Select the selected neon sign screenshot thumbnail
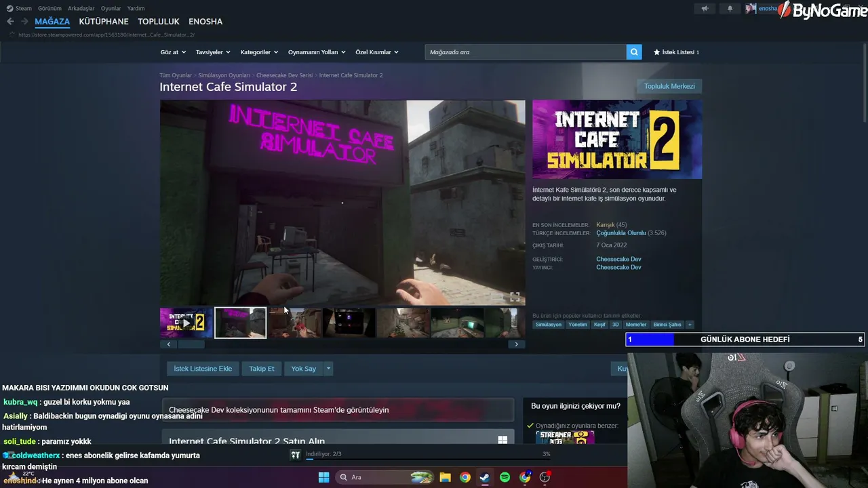Image resolution: width=868 pixels, height=488 pixels. pyautogui.click(x=241, y=323)
